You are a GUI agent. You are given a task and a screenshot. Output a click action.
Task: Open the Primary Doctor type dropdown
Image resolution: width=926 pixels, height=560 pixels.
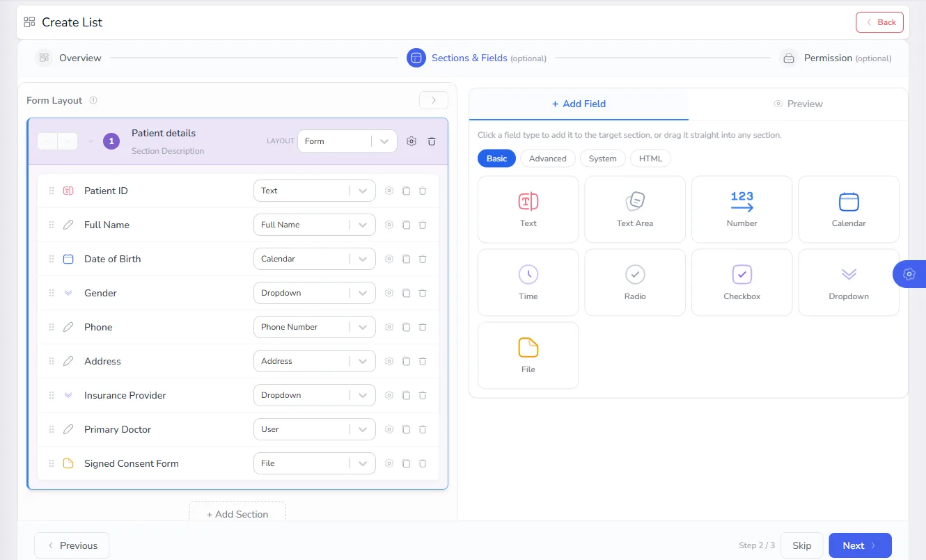315,429
